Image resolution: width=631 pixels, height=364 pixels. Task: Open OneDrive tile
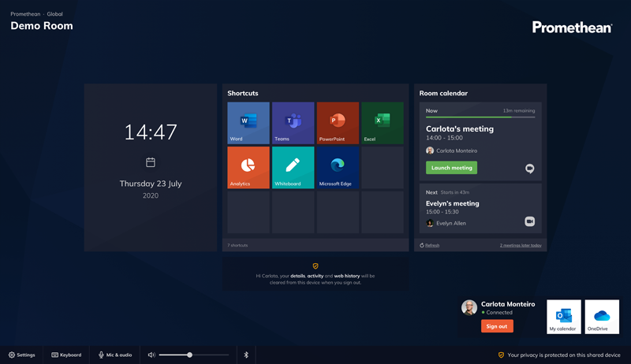coord(602,317)
